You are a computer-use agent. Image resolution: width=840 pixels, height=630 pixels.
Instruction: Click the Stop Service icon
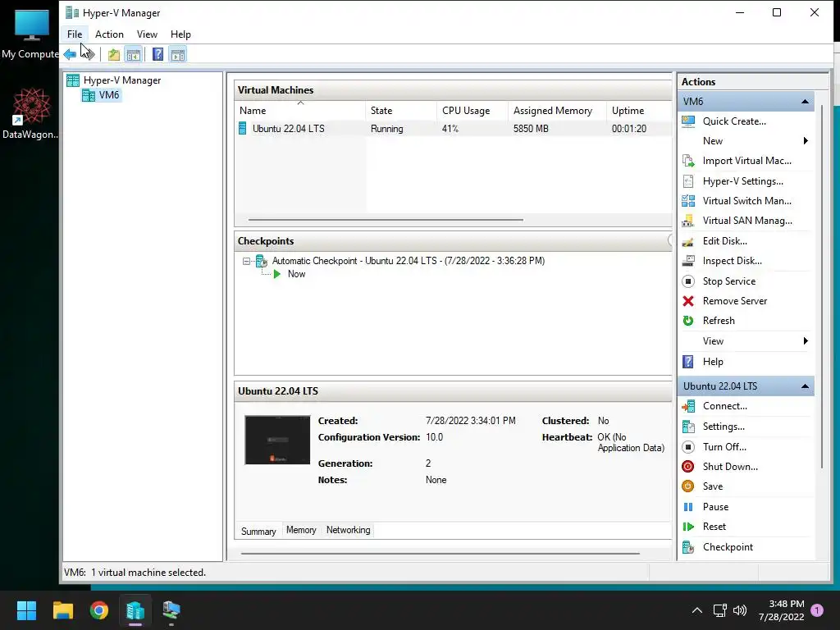688,281
